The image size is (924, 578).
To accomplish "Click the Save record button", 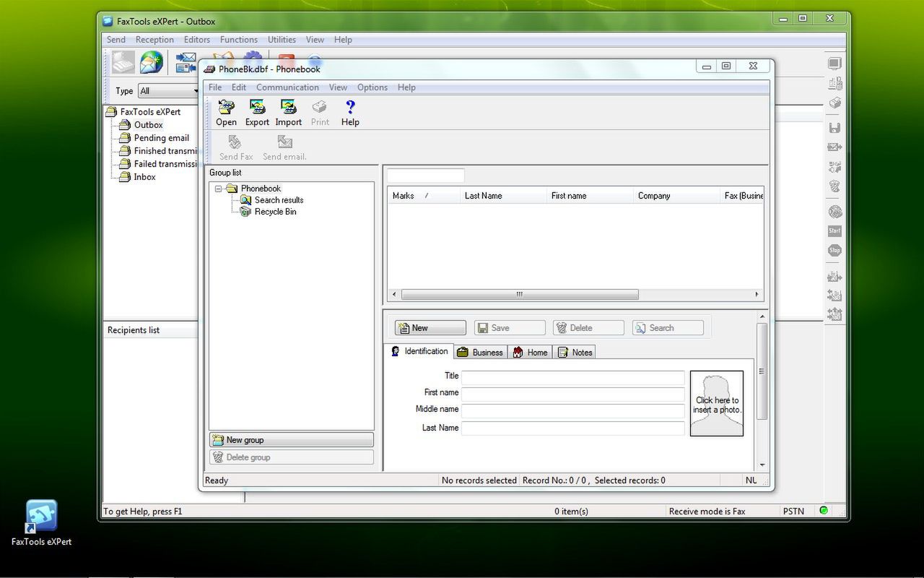I will [x=510, y=328].
